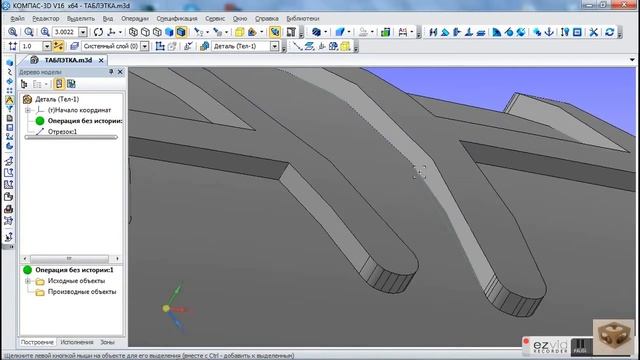Open the Деталь (Тел-1) dropdown
640x360 pixels.
[x=275, y=47]
